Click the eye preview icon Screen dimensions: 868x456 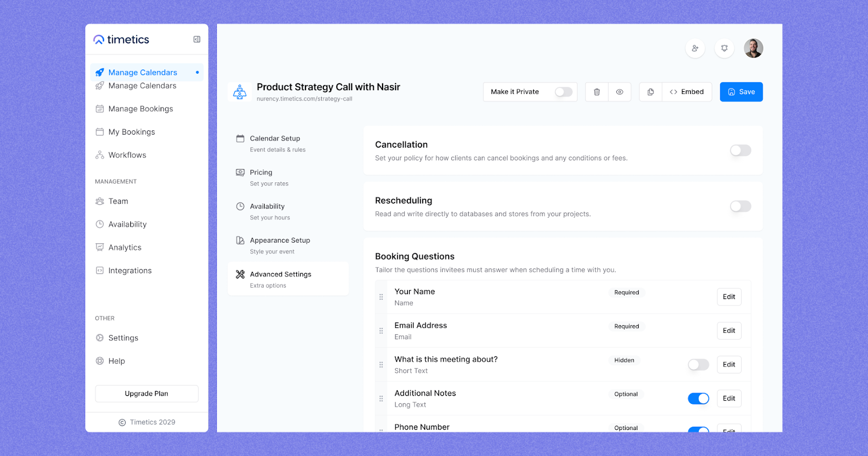point(620,92)
